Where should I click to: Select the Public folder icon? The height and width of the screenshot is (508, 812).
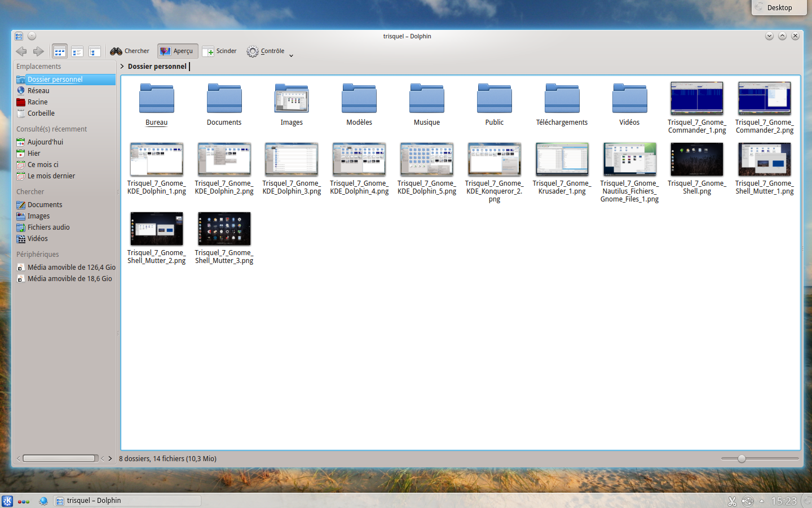click(495, 98)
